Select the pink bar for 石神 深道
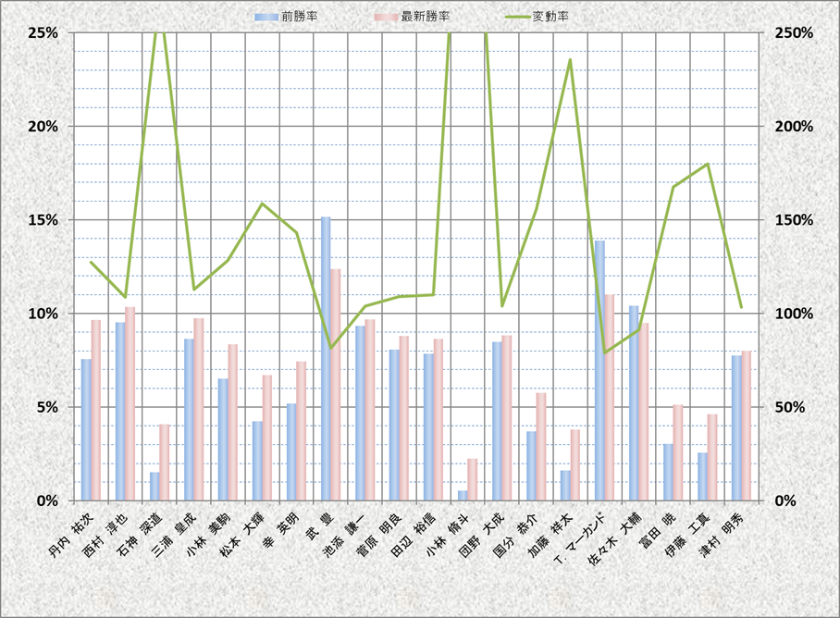Viewport: 840px width, 618px height. pyautogui.click(x=165, y=463)
